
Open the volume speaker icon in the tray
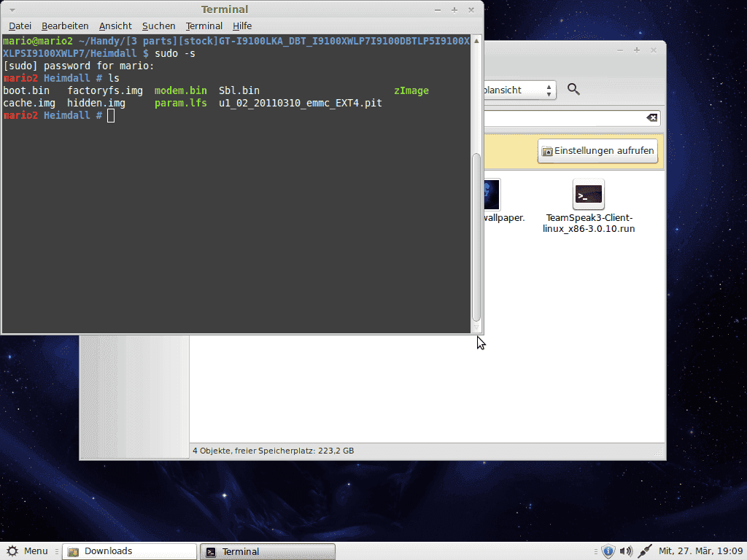point(626,551)
